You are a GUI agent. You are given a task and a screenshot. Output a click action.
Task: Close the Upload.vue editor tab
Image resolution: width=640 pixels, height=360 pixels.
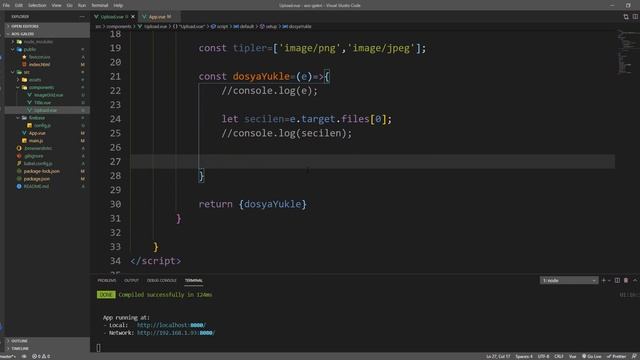click(x=133, y=17)
